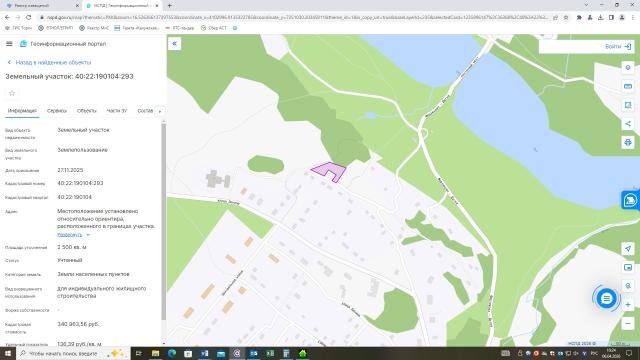Click the Геоинформационный портал logo
Viewport: 640px width, 360px height.
click(x=63, y=44)
